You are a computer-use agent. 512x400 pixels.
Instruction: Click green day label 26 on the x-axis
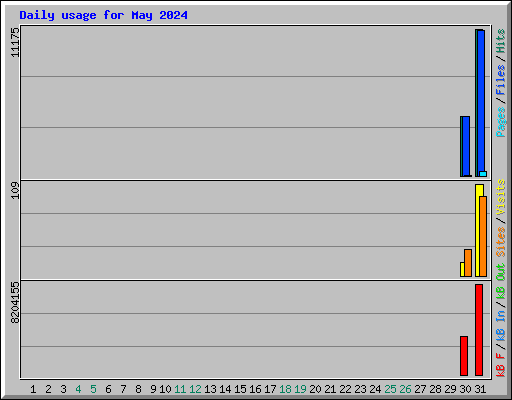point(405,389)
